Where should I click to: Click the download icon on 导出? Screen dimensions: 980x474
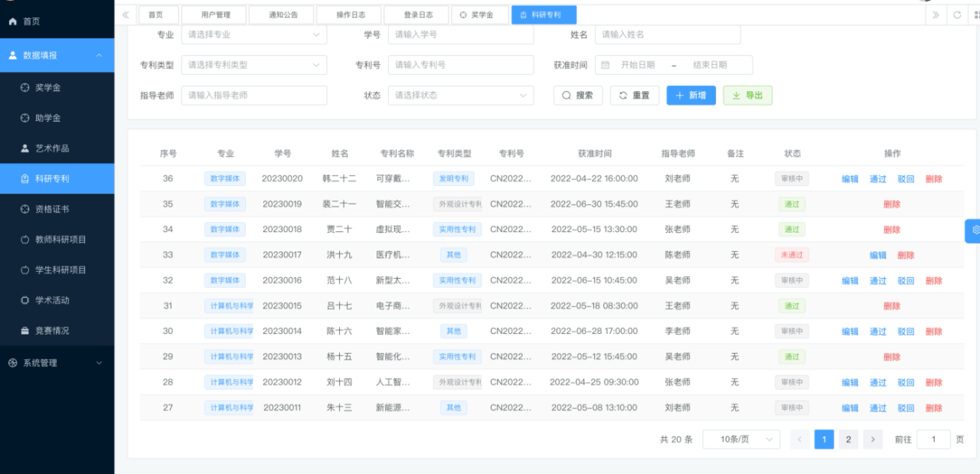(x=736, y=95)
